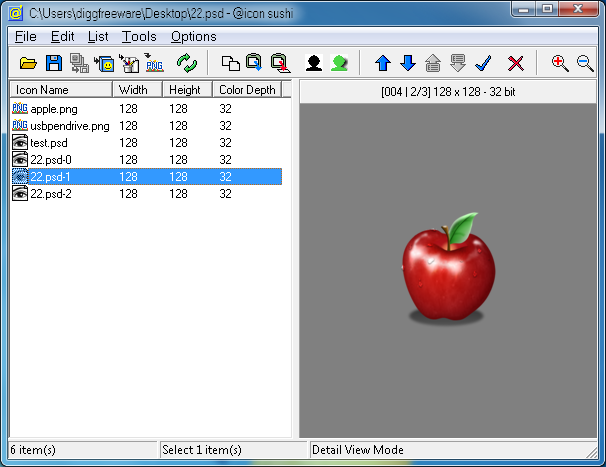Click the black silhouette mask icon
606x467 pixels.
pos(313,63)
